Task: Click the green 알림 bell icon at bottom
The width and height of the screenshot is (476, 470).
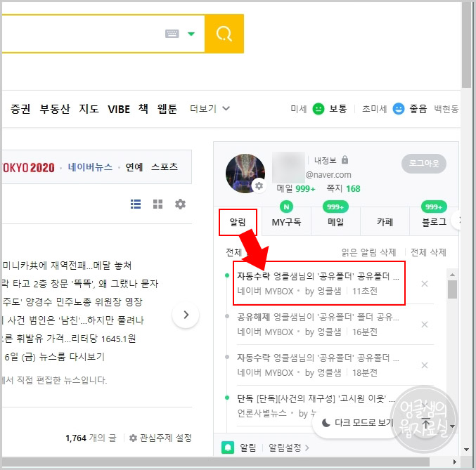Action: [228, 448]
